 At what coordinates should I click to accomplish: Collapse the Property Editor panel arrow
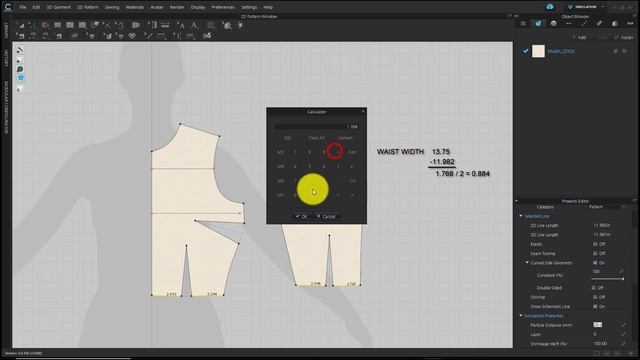point(516,201)
